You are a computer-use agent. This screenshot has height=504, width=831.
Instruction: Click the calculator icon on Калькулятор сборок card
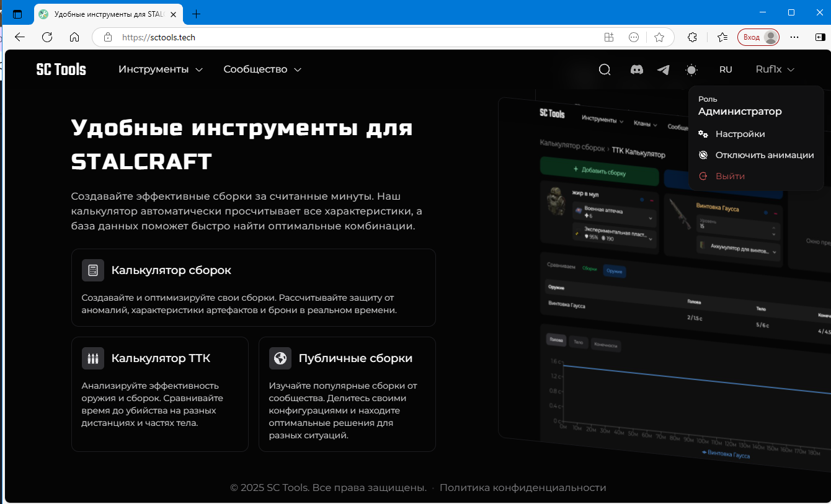93,270
